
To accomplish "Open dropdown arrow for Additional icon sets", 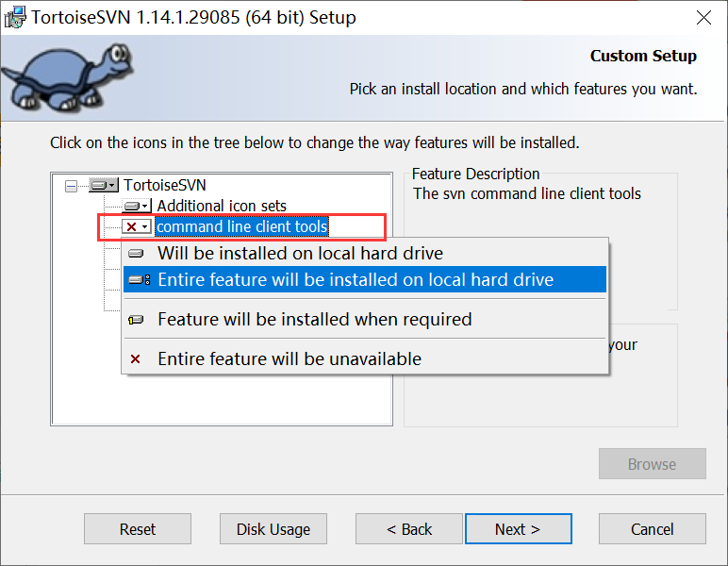I will 145,206.
